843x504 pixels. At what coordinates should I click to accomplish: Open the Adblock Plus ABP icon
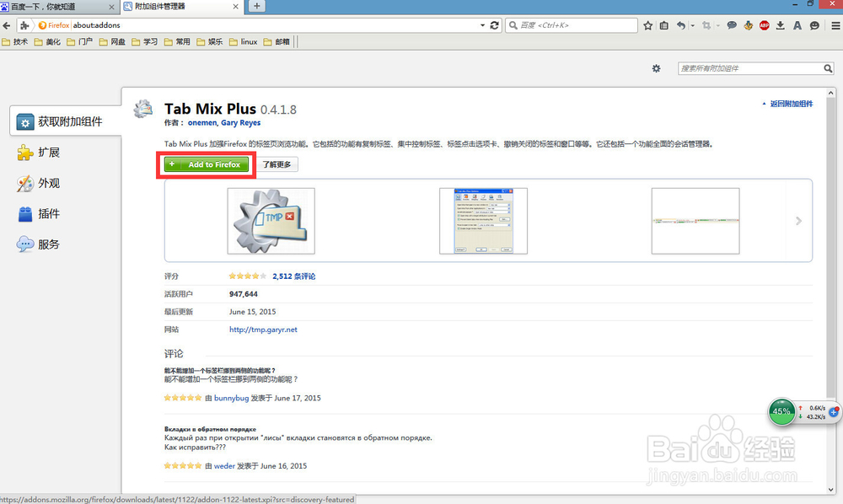click(x=764, y=25)
